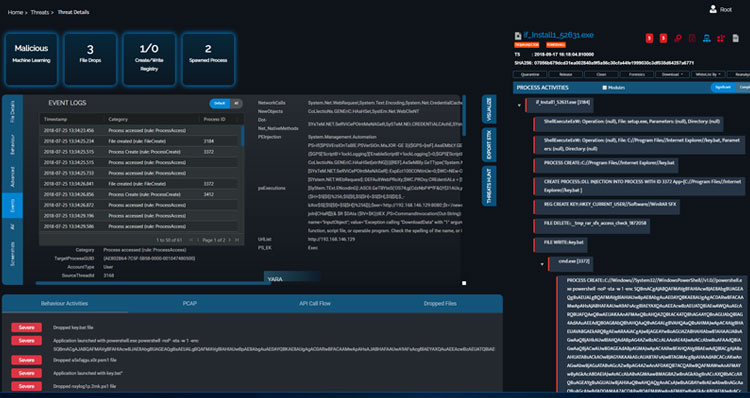Image resolution: width=750 pixels, height=398 pixels.
Task: Select event row 2018-07-25 13:34:25.234 File created
Action: [x=139, y=141]
